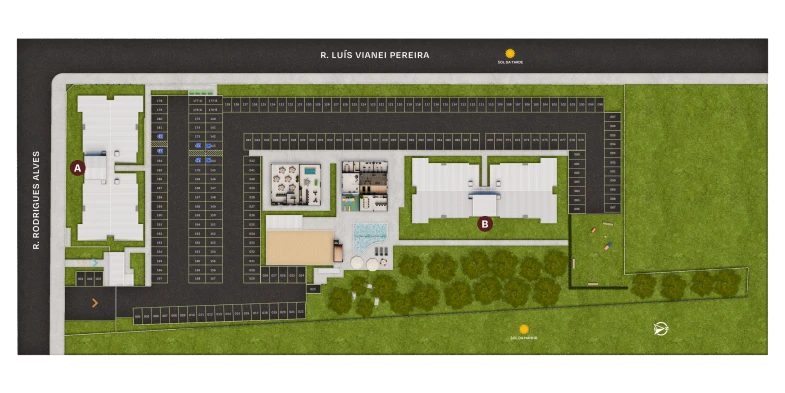Click the R. Rodrigues Alves street label
The image size is (785, 393).
(36, 200)
